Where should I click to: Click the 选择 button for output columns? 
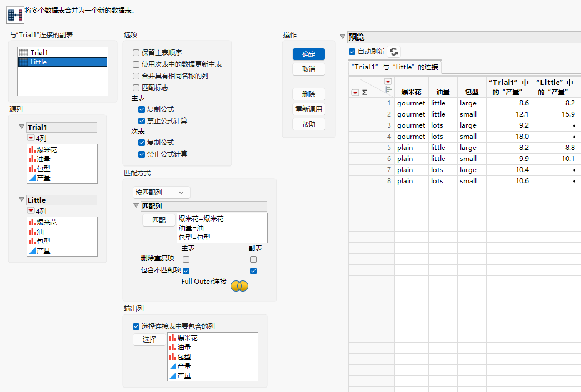pyautogui.click(x=149, y=339)
